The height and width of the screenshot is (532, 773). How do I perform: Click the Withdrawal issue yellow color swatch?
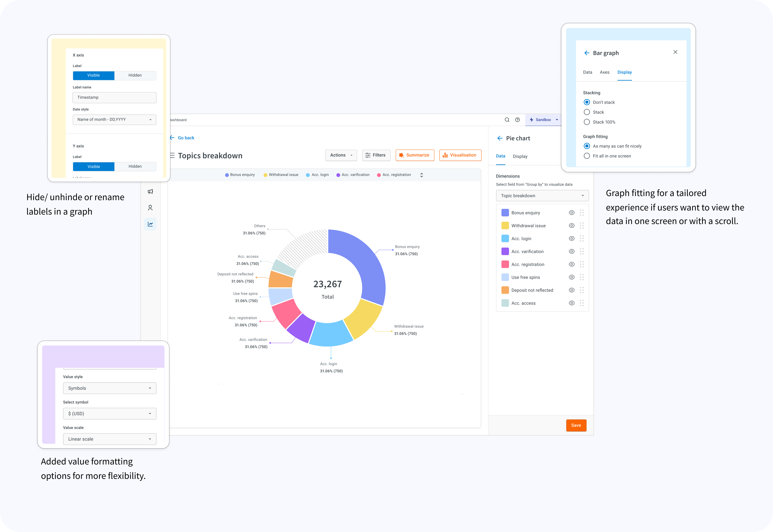(x=505, y=226)
